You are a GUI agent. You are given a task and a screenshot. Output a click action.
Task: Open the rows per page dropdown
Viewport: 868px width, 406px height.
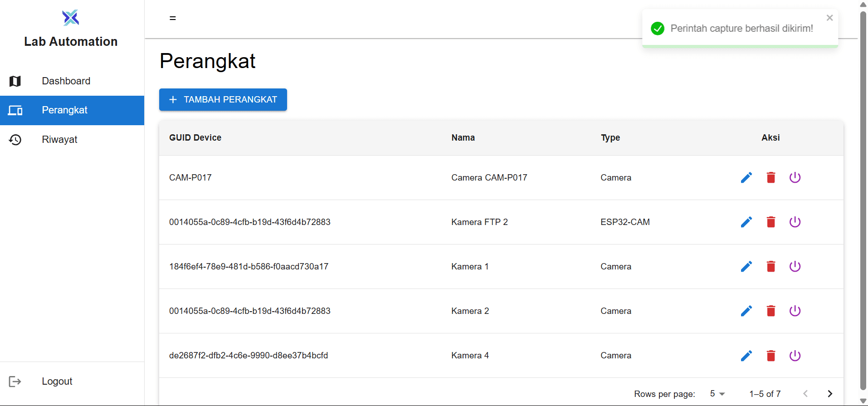717,394
